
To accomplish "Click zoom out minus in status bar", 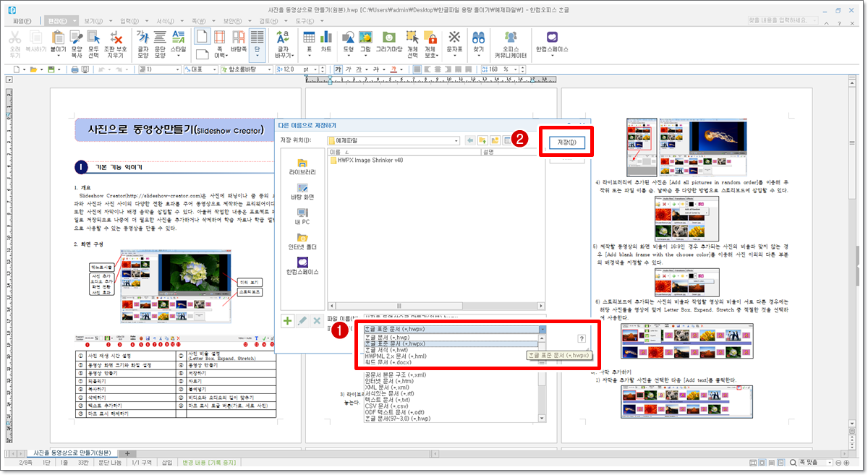I will (838, 463).
